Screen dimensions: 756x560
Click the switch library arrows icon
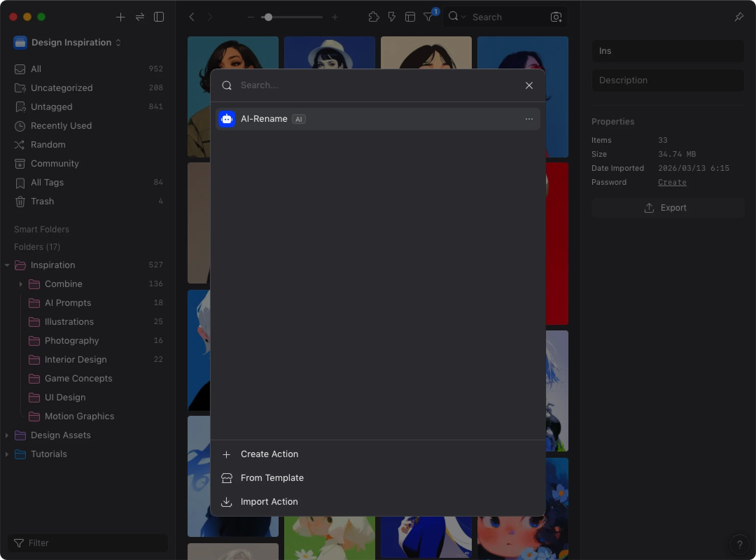click(140, 17)
